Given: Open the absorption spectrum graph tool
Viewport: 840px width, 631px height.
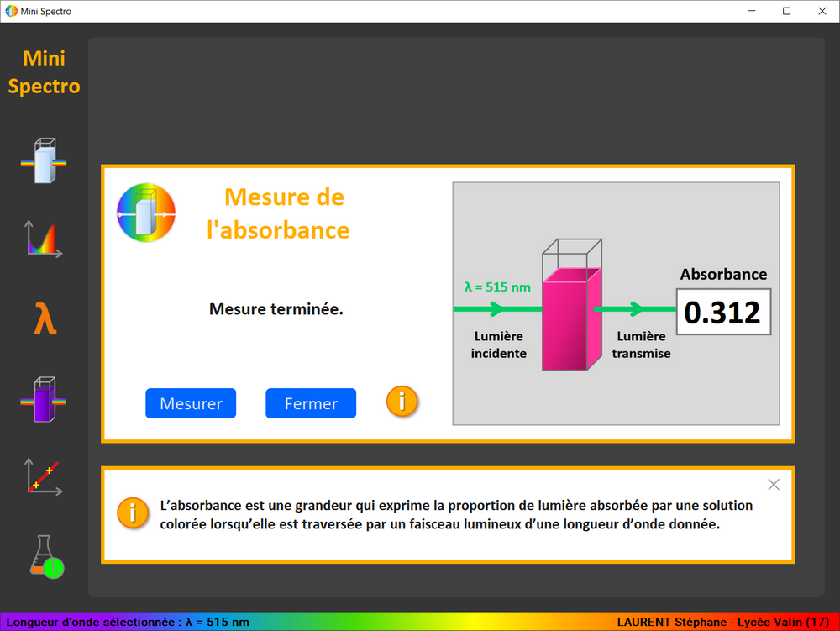Looking at the screenshot, I should 44,239.
